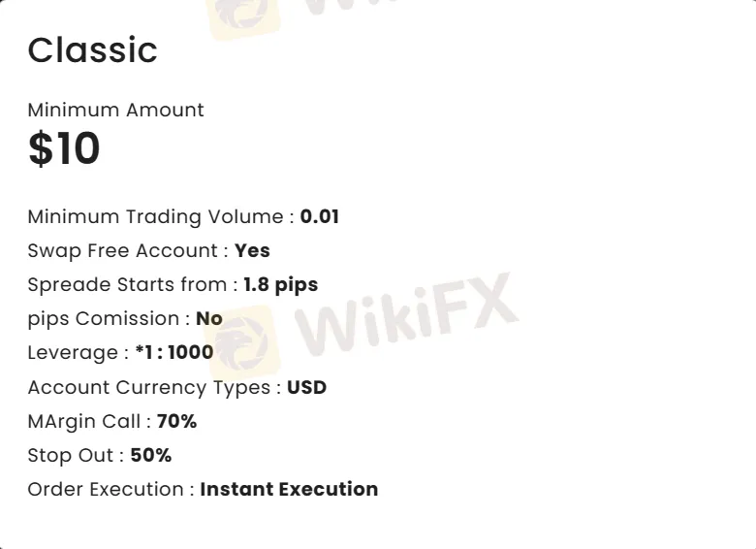Click the 50% stop out value
Image resolution: width=756 pixels, height=549 pixels.
click(150, 455)
